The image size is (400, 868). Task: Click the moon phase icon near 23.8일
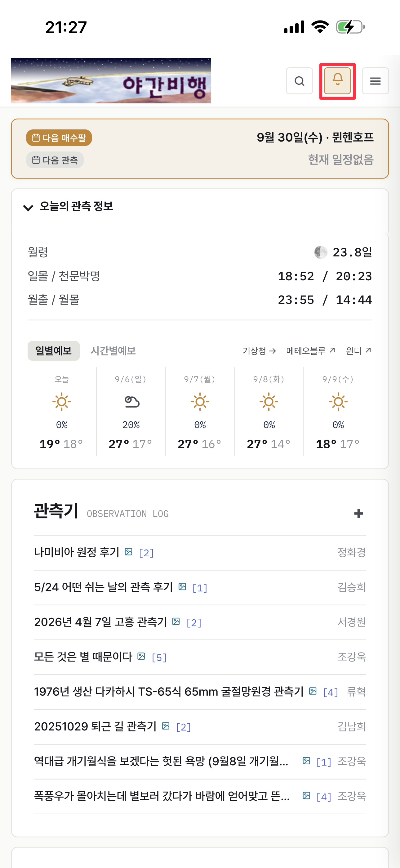321,252
